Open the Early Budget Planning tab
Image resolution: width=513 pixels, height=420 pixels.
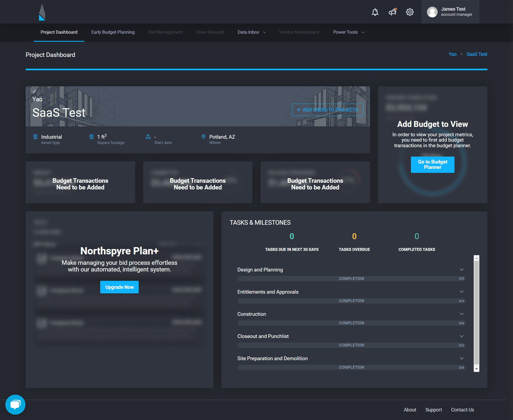pos(113,32)
